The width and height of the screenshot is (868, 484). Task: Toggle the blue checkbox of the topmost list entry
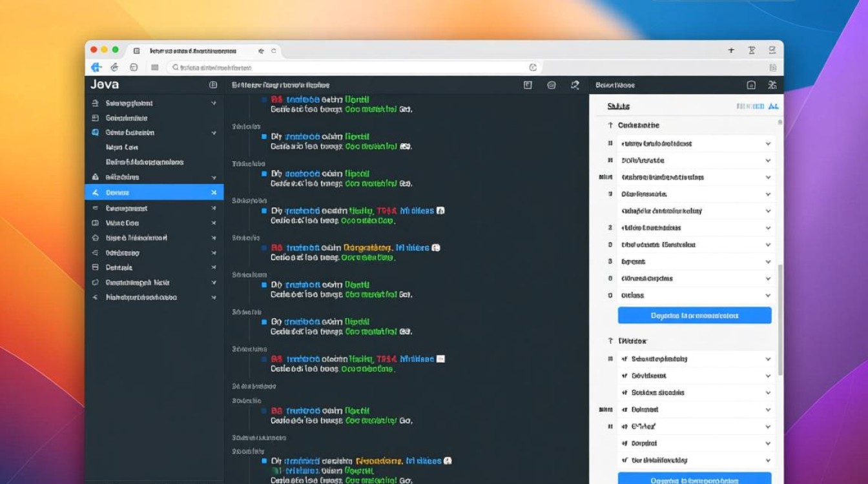pyautogui.click(x=263, y=100)
